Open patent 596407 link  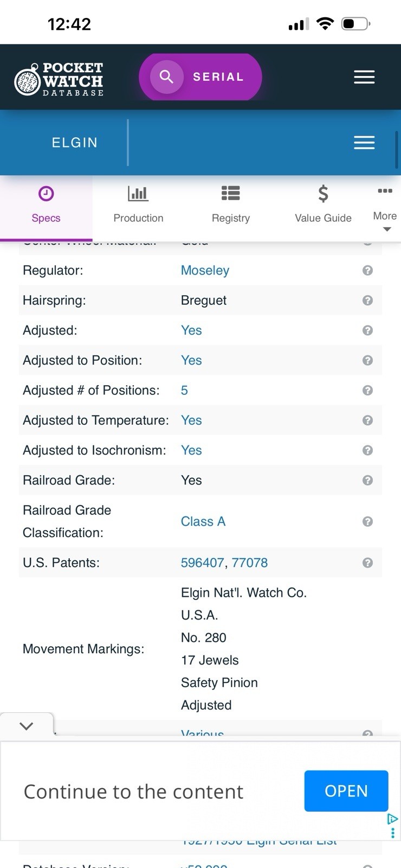click(202, 563)
